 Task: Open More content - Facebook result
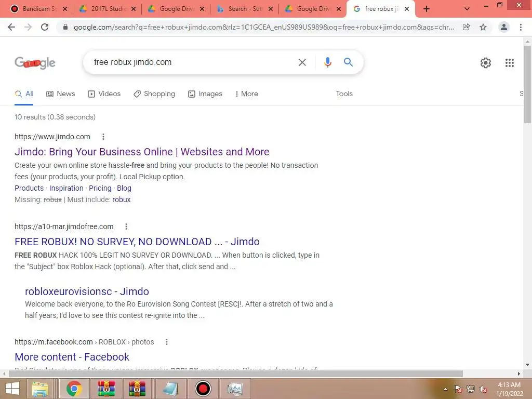pyautogui.click(x=72, y=357)
